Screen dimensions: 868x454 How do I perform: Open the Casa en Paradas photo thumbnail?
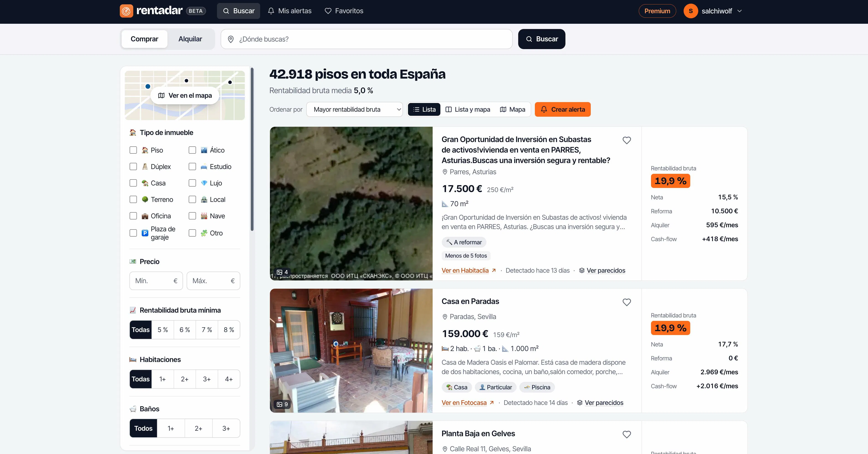[x=351, y=351]
